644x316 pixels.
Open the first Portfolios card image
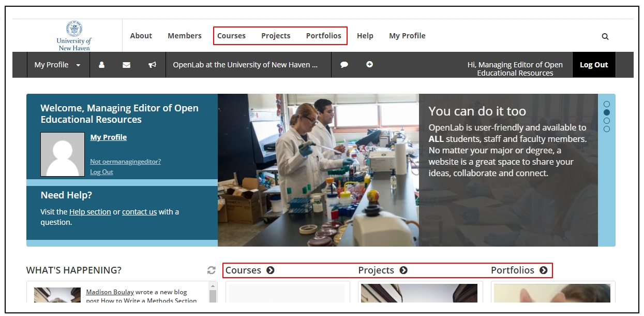(552, 293)
